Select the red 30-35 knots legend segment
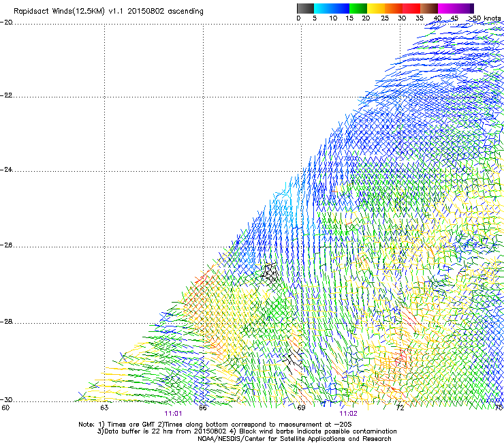 (x=411, y=8)
